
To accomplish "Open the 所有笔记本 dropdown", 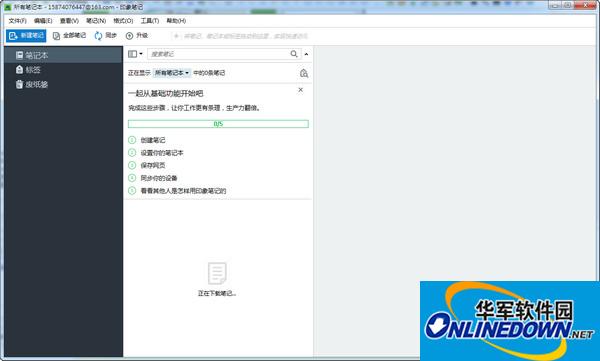I will click(x=172, y=73).
